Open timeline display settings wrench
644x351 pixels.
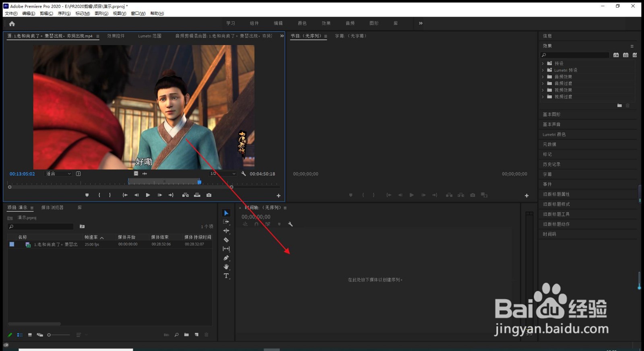[290, 224]
